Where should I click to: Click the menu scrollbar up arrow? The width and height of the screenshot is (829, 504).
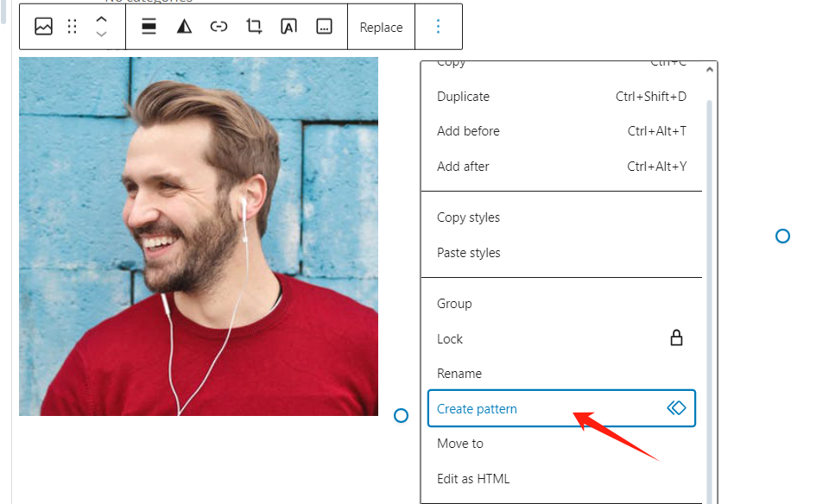coord(710,70)
